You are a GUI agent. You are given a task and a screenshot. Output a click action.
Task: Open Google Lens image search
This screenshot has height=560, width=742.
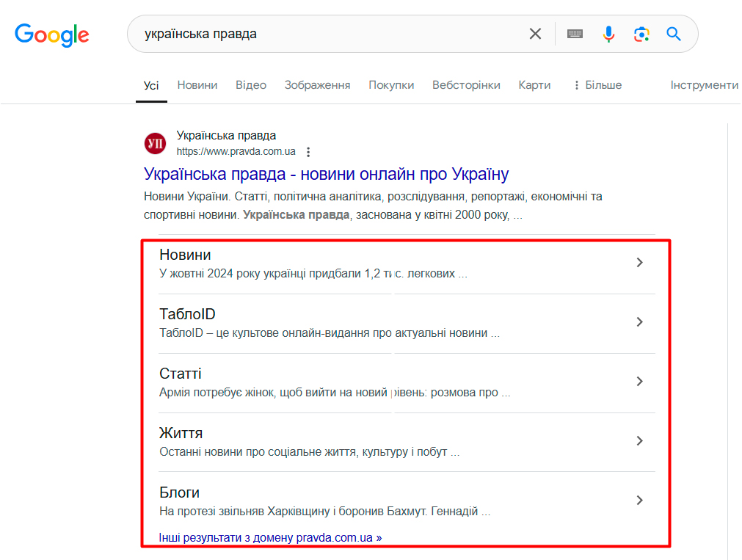tap(641, 34)
